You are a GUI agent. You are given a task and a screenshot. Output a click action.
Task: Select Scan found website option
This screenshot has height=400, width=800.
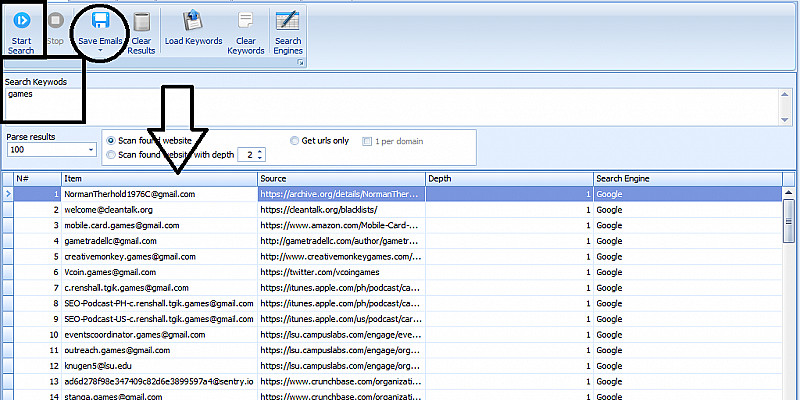pyautogui.click(x=110, y=141)
